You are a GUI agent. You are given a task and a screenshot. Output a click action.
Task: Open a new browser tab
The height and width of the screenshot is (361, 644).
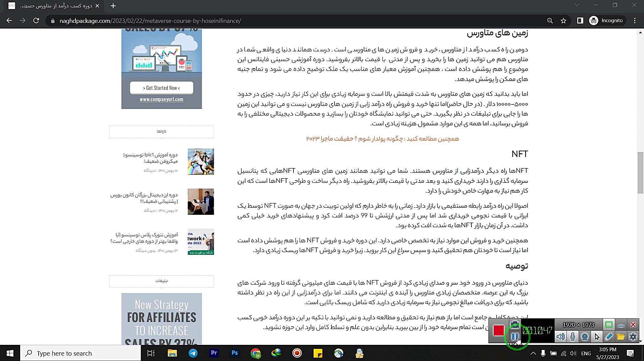(113, 6)
